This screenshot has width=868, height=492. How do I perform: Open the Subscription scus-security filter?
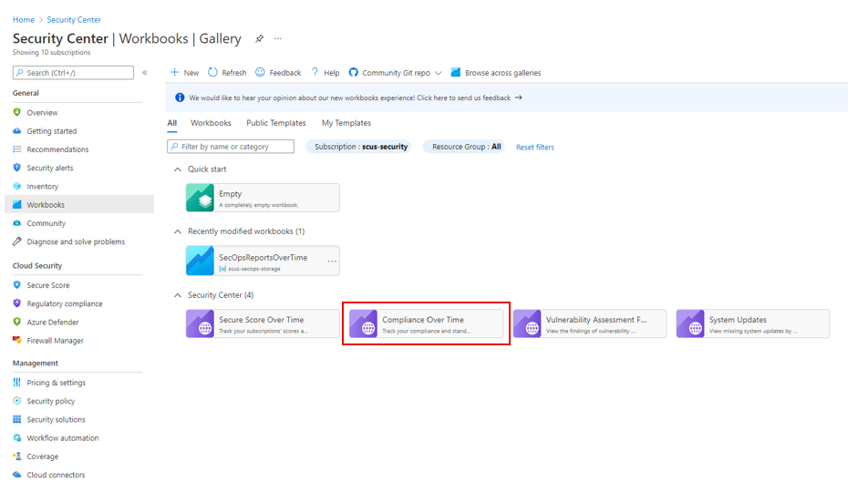coord(358,147)
